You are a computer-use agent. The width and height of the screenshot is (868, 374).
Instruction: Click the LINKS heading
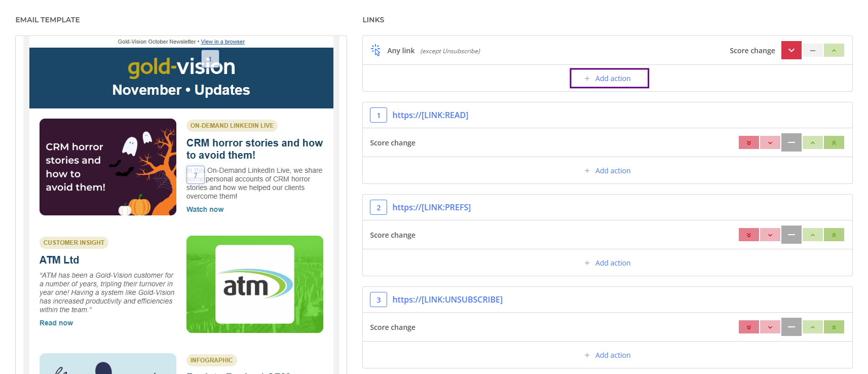pyautogui.click(x=373, y=20)
